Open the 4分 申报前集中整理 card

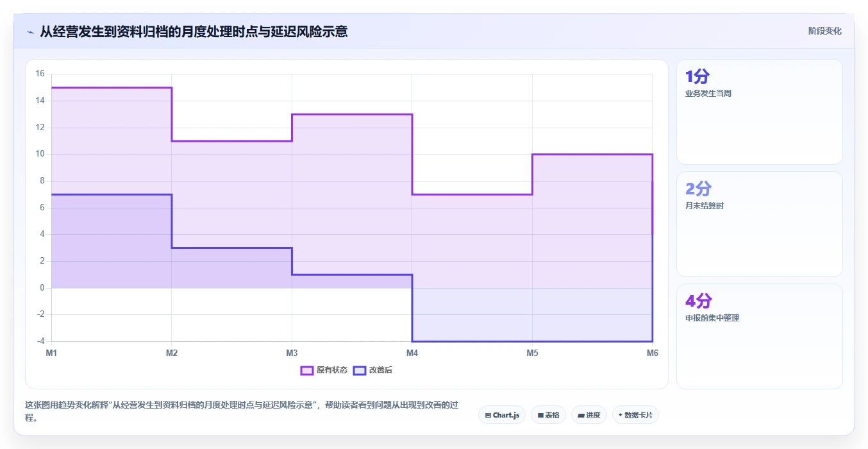tap(759, 336)
